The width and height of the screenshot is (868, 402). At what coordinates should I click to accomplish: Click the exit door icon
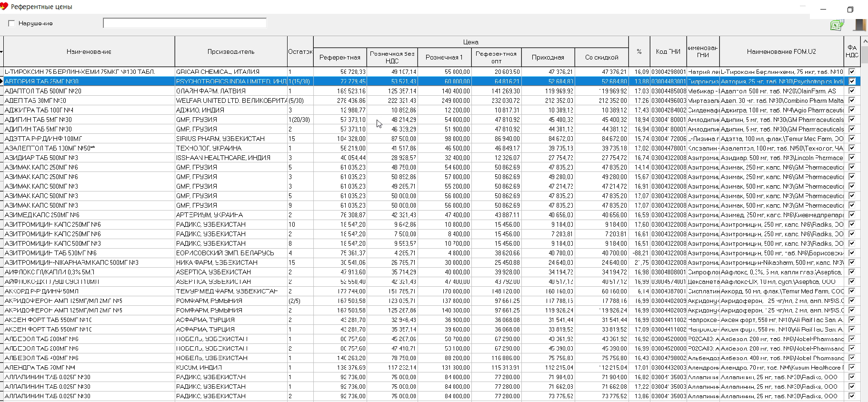coord(859,25)
